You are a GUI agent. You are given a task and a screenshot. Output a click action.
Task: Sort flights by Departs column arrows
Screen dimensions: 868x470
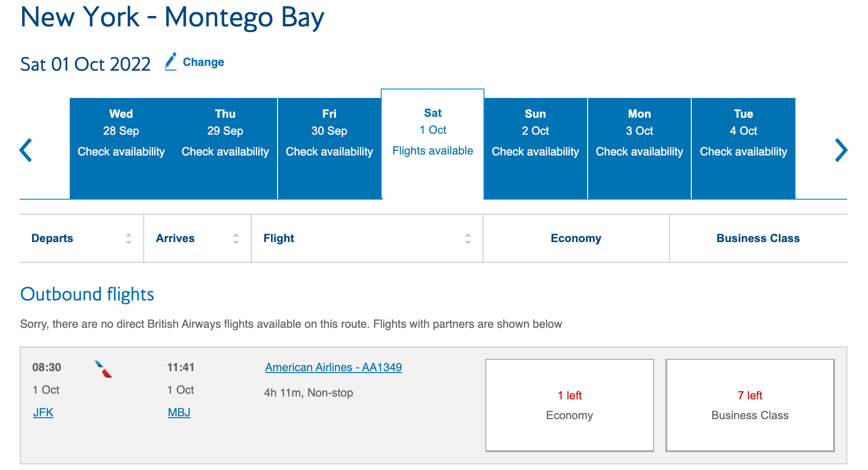tap(128, 239)
